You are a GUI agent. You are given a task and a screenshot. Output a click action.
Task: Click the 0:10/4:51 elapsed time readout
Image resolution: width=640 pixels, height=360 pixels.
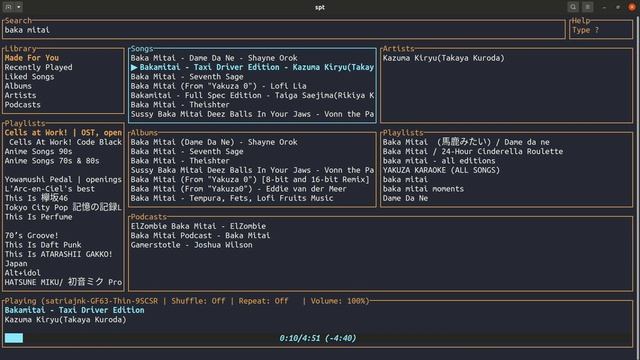(x=318, y=338)
